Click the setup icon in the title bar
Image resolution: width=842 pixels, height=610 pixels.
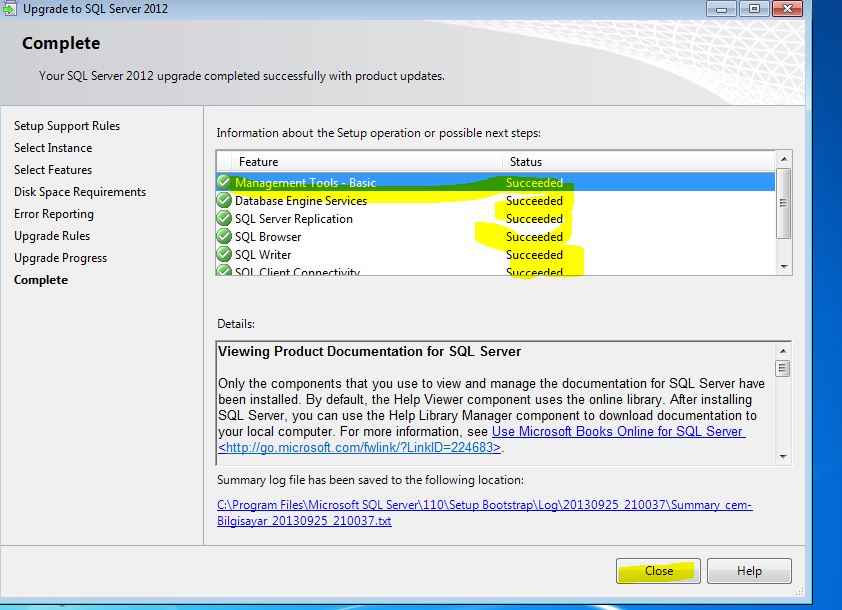pos(10,9)
